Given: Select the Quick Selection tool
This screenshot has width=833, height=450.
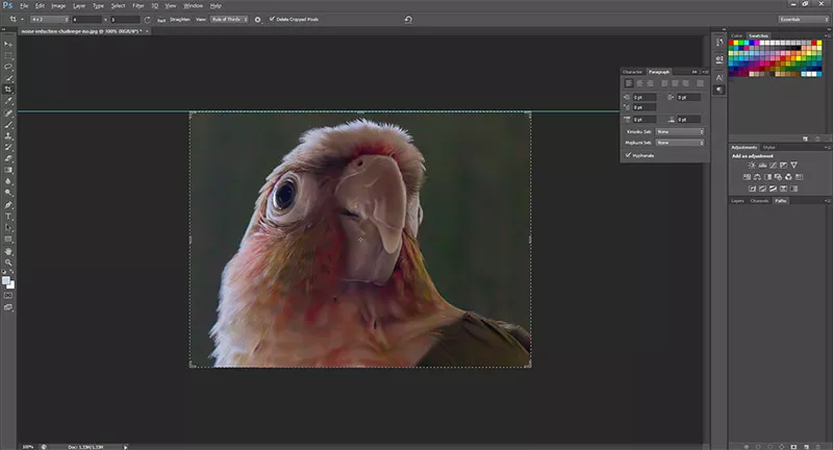Looking at the screenshot, I should pyautogui.click(x=8, y=78).
